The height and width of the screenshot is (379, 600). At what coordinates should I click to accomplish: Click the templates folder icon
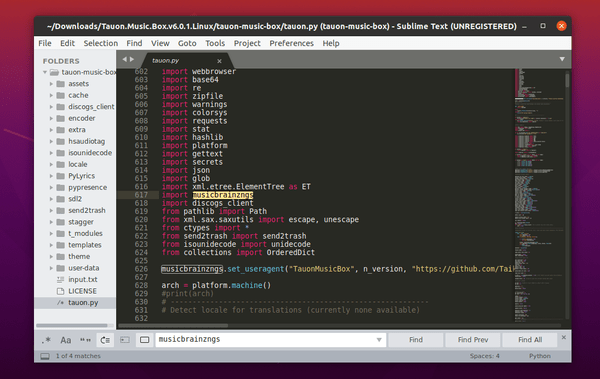[60, 245]
